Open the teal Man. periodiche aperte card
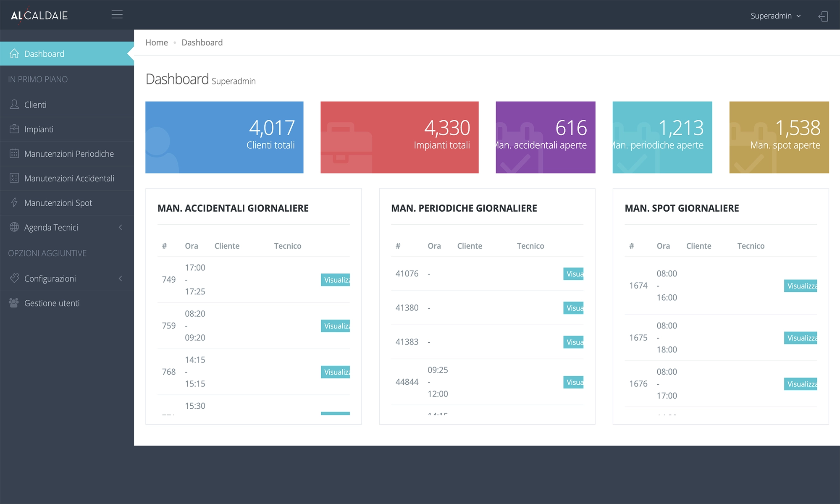 tap(662, 137)
